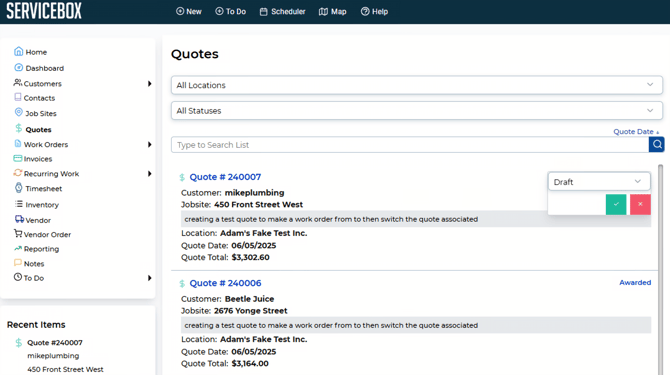
Task: Select customer name Beetle Juice
Action: click(250, 299)
